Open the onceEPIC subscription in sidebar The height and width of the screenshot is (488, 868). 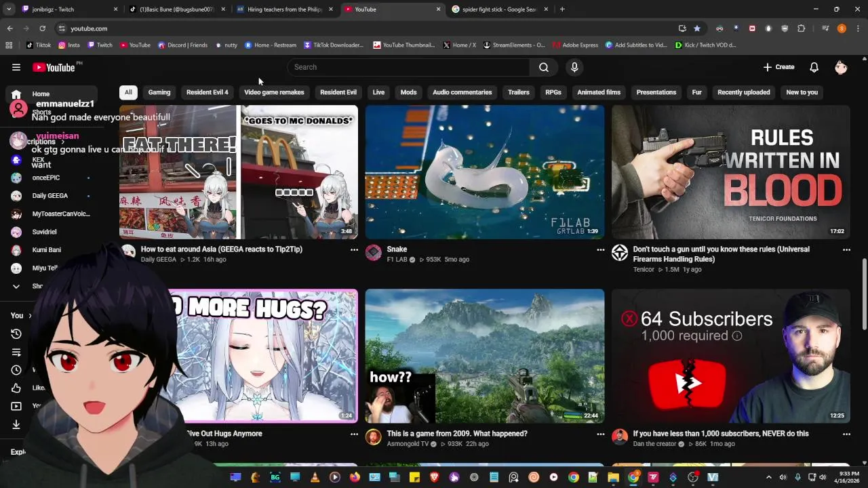click(51, 178)
